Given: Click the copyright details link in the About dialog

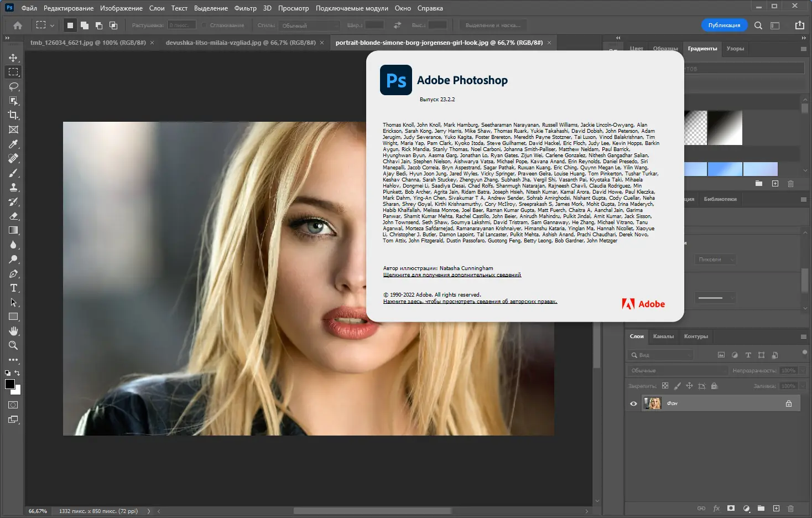Looking at the screenshot, I should (469, 301).
